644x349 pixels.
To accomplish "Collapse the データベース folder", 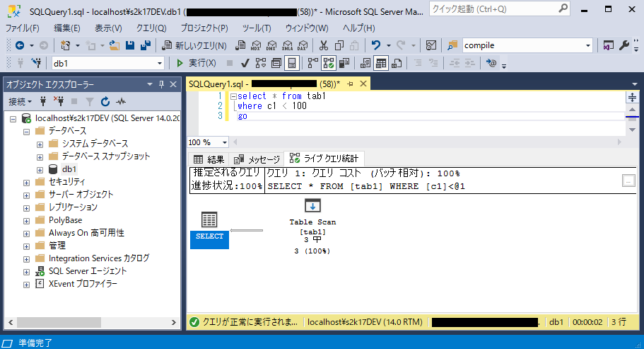I will tap(26, 132).
